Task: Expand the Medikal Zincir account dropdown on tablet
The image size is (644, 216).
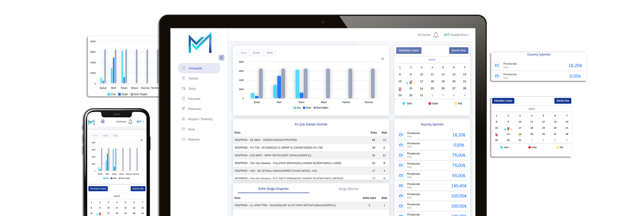Action: pyautogui.click(x=457, y=35)
